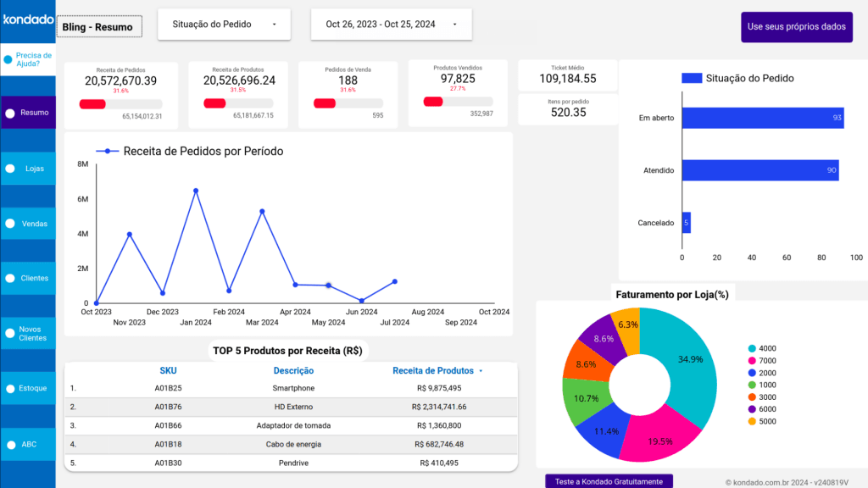Click the white circle icon beside Novos Clientes

[10, 333]
